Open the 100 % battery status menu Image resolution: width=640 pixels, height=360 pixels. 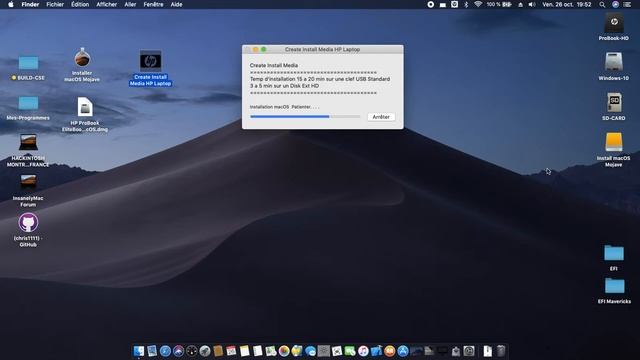[x=499, y=4]
